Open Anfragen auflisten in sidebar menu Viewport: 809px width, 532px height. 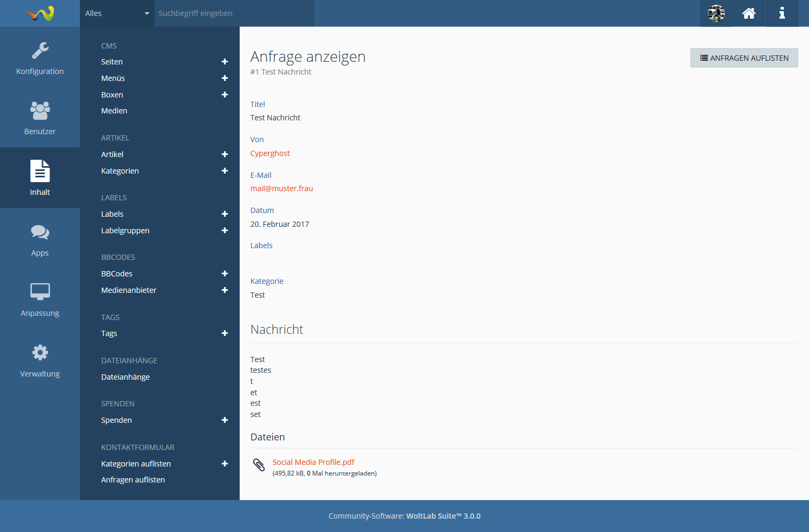133,480
